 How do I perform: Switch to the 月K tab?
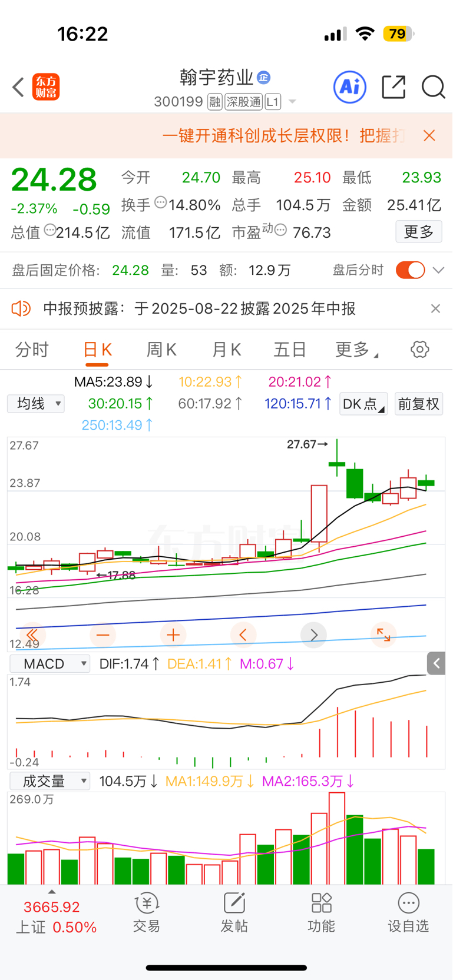click(226, 350)
